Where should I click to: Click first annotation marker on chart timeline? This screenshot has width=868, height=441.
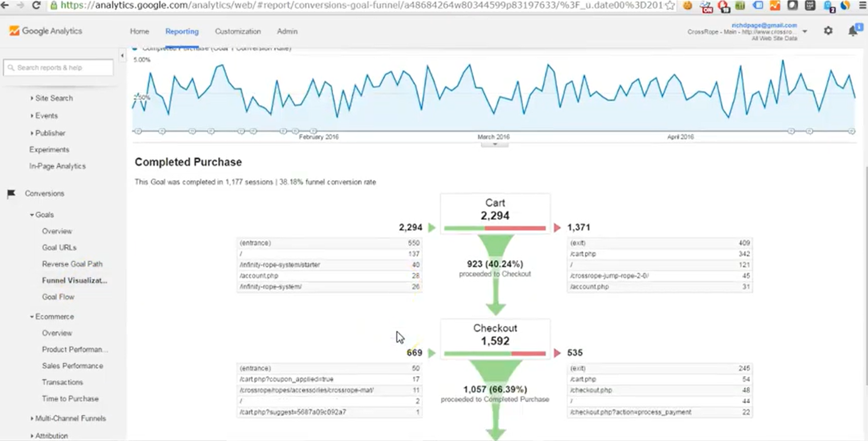click(x=138, y=131)
